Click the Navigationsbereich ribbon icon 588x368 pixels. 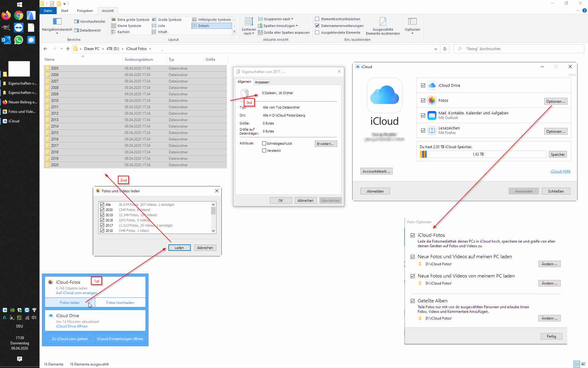[57, 21]
